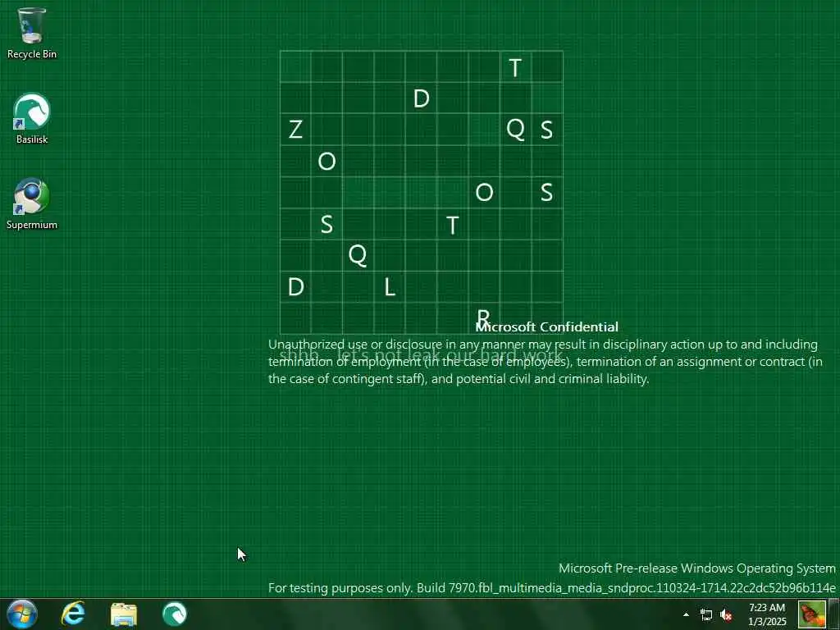Image resolution: width=840 pixels, height=630 pixels.
Task: Open the clock showing 7:23 AM
Action: tap(767, 614)
